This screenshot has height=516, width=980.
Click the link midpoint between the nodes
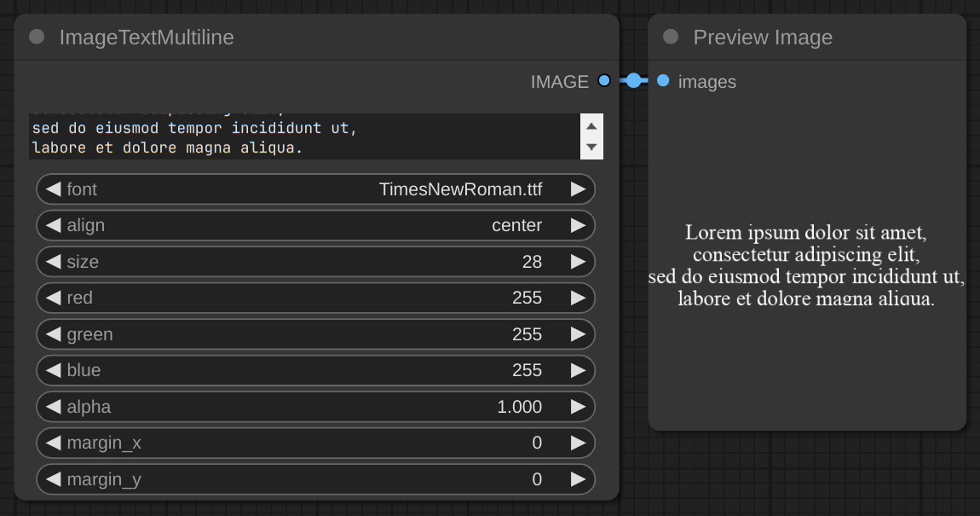(x=633, y=81)
